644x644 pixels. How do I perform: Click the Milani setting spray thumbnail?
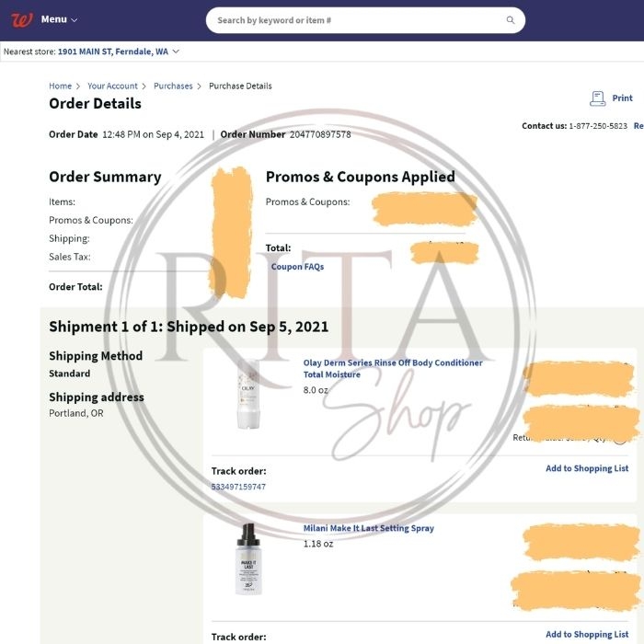click(x=248, y=558)
